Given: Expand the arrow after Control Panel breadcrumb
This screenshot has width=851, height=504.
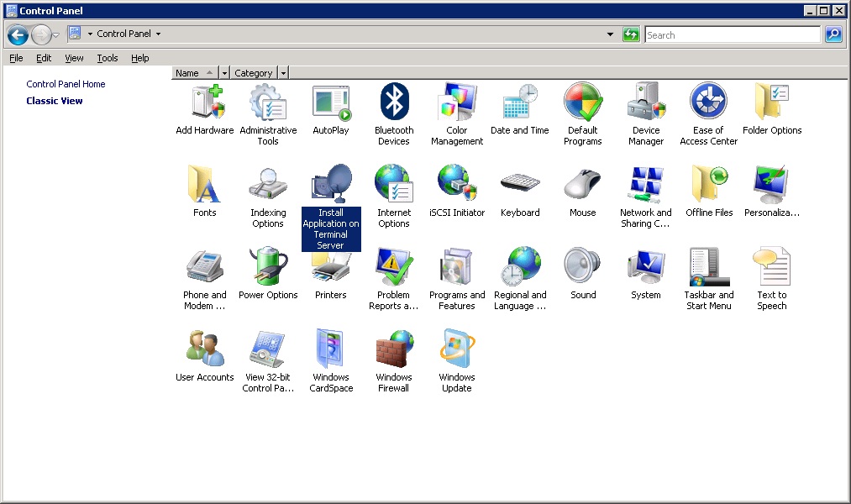Looking at the screenshot, I should 159,34.
